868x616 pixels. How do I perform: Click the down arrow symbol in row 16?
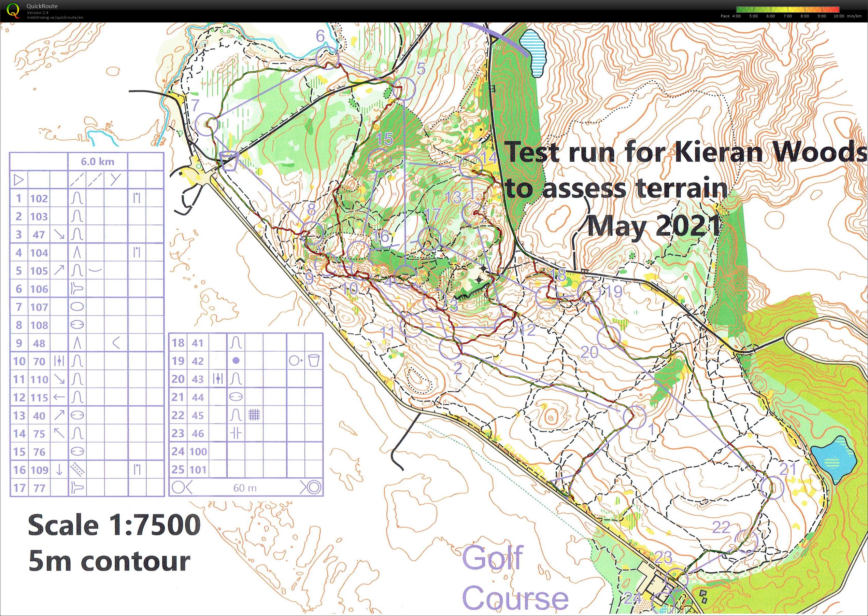[x=59, y=470]
